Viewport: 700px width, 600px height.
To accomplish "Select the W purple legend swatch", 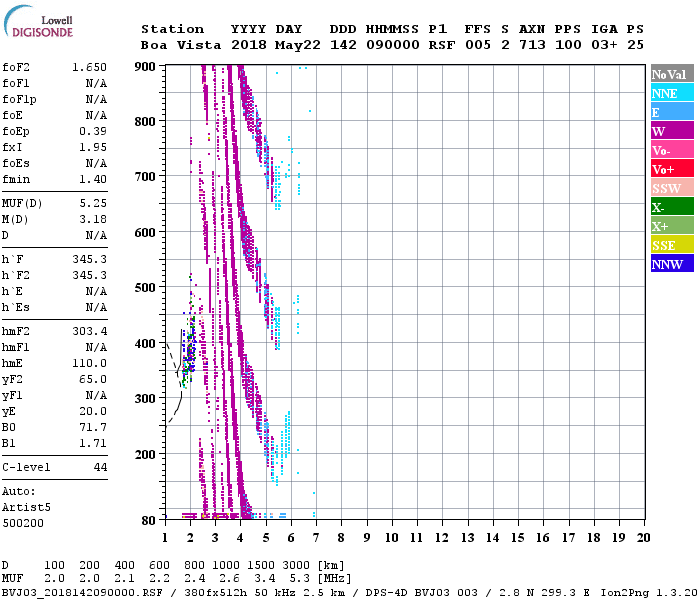I will click(672, 131).
